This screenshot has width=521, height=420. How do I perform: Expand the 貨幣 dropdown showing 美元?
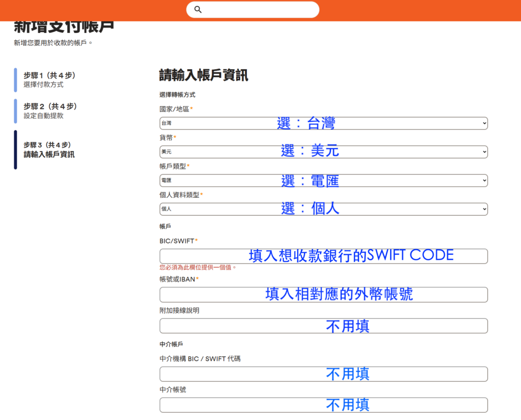[323, 152]
